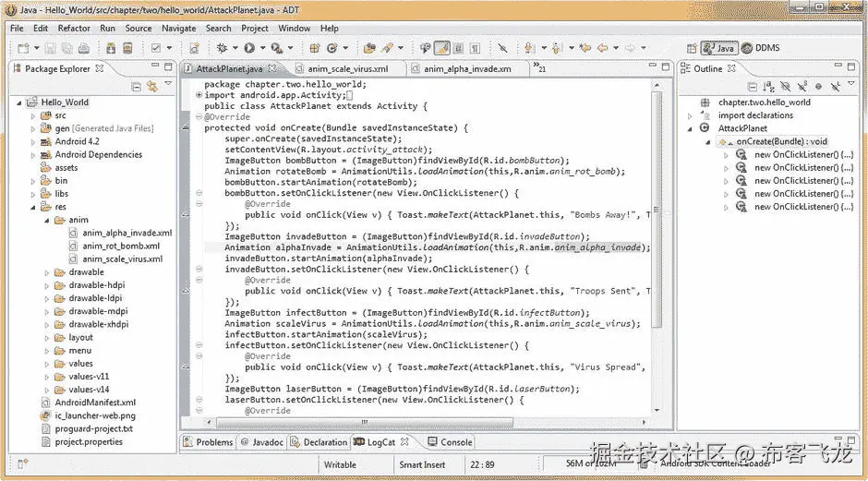The height and width of the screenshot is (481, 868).
Task: Toggle Show Whitespace Characters button
Action: tap(475, 48)
